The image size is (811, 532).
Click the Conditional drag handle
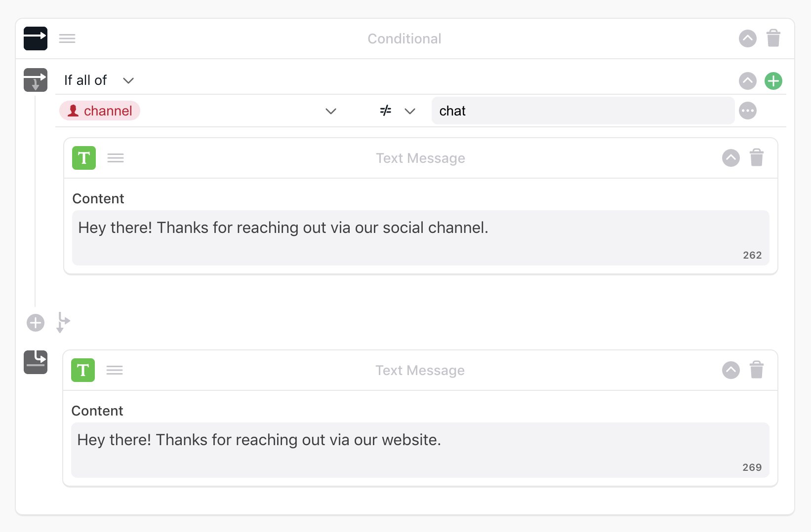coord(67,38)
